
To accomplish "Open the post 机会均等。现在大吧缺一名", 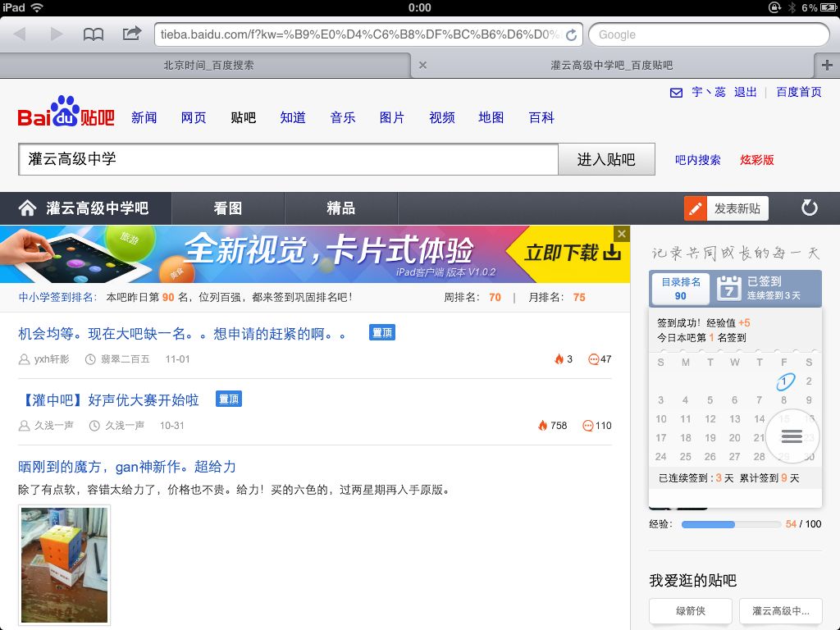I will [182, 334].
